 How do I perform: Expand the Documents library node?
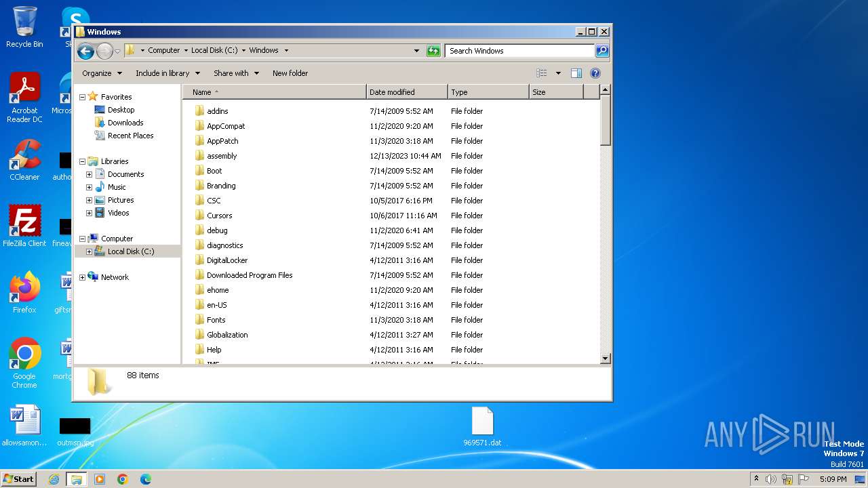89,174
